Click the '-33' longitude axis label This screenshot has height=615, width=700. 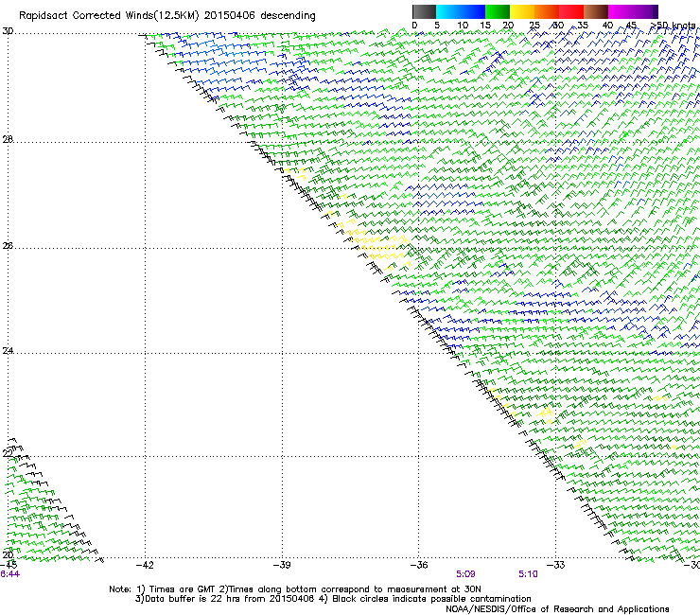(556, 565)
